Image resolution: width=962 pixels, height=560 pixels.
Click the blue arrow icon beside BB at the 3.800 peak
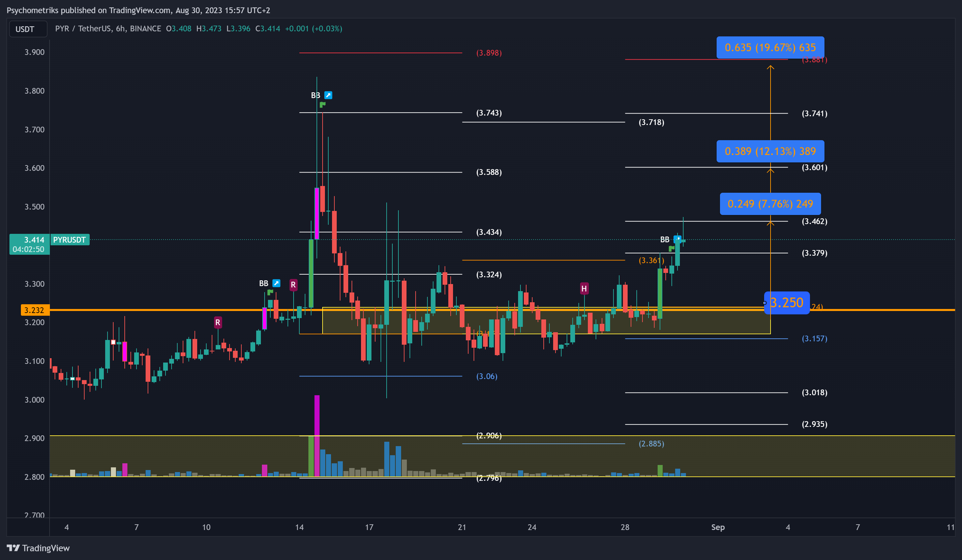click(x=328, y=95)
